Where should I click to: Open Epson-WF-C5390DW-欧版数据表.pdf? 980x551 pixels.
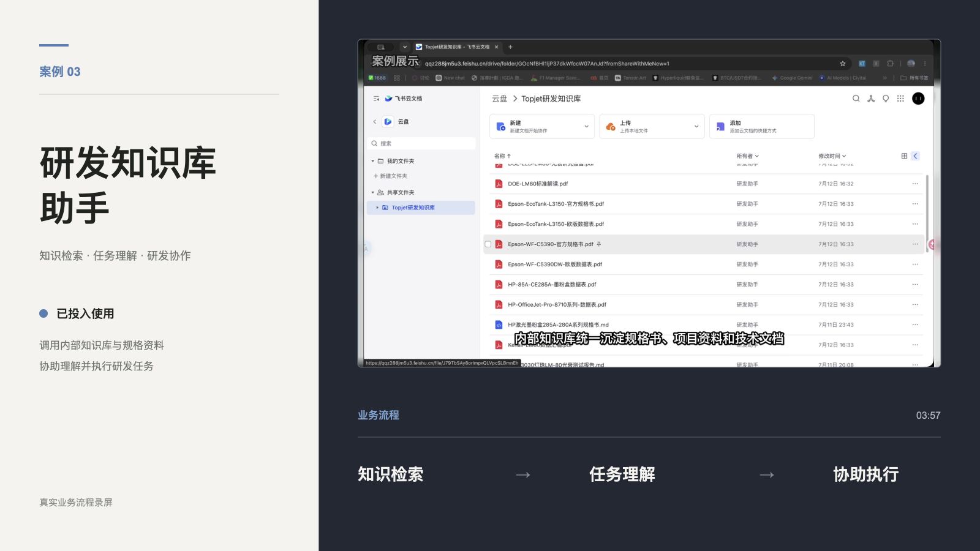[555, 264]
